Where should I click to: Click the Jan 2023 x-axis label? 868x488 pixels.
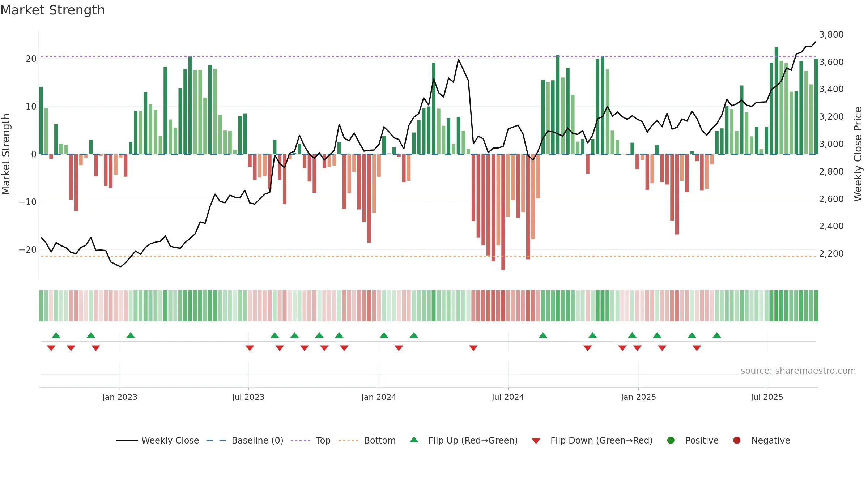click(120, 397)
